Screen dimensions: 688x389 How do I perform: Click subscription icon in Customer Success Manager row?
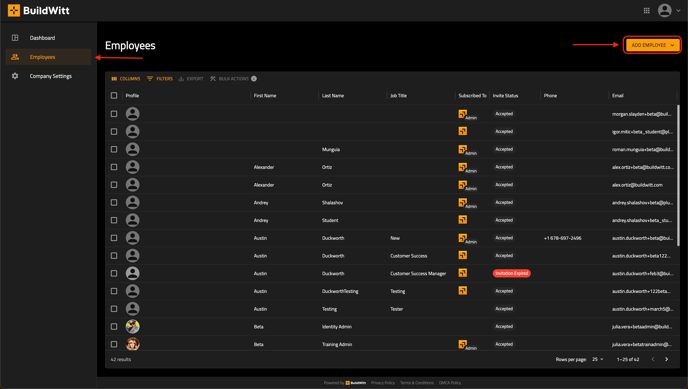(x=462, y=273)
